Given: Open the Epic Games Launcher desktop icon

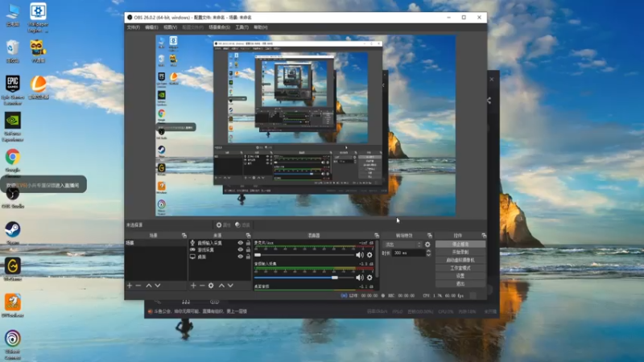Looking at the screenshot, I should (13, 90).
